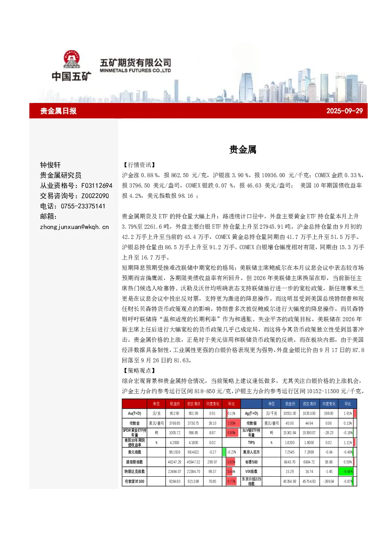The height and width of the screenshot is (555, 392).
Task: Click the green -0.27% 美元指数 change cell
Action: tap(232, 452)
